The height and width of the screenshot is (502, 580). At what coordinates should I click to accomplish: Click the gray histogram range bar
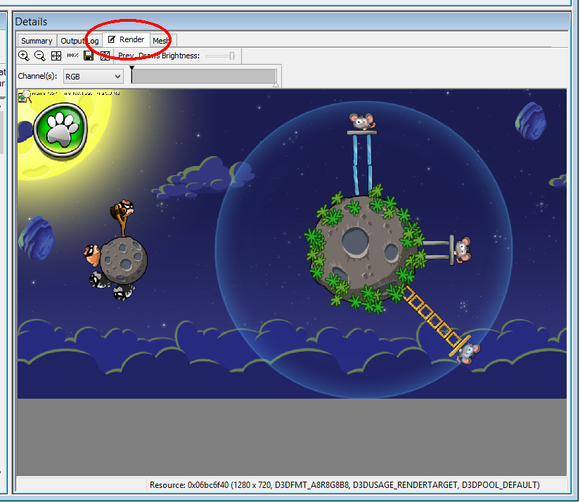(x=204, y=76)
